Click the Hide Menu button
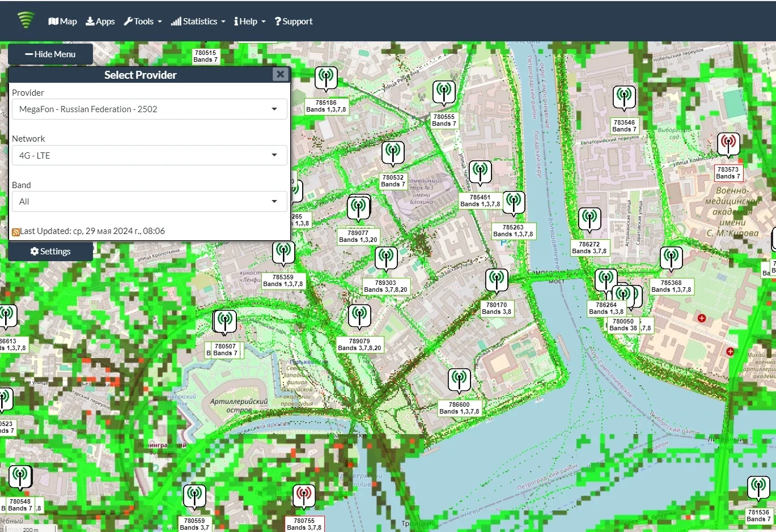The image size is (776, 532). pyautogui.click(x=50, y=54)
